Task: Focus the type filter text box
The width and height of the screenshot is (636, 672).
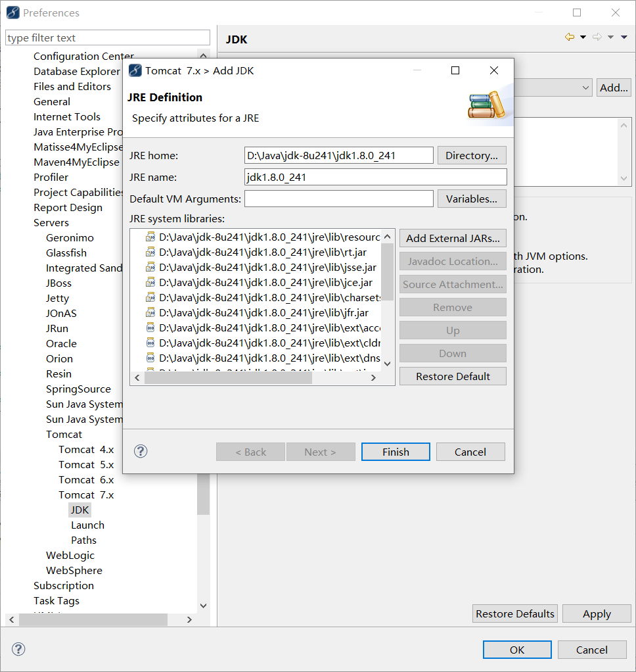Action: (x=108, y=37)
